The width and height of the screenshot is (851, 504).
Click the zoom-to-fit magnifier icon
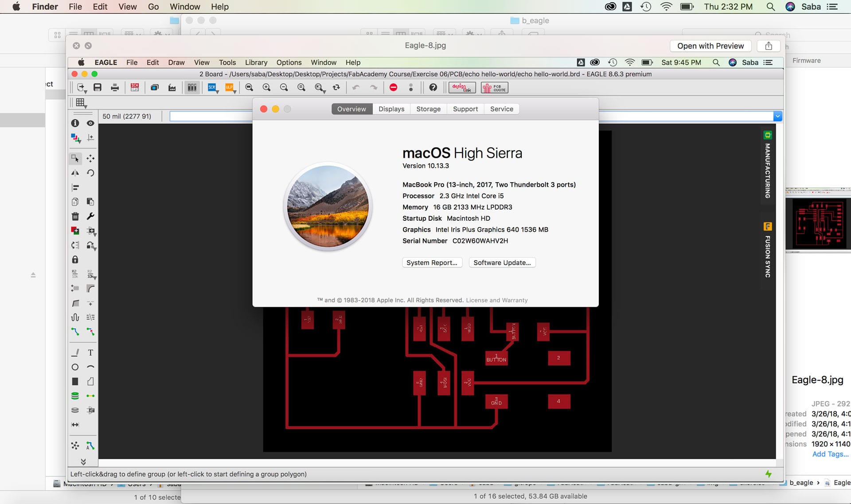[249, 87]
